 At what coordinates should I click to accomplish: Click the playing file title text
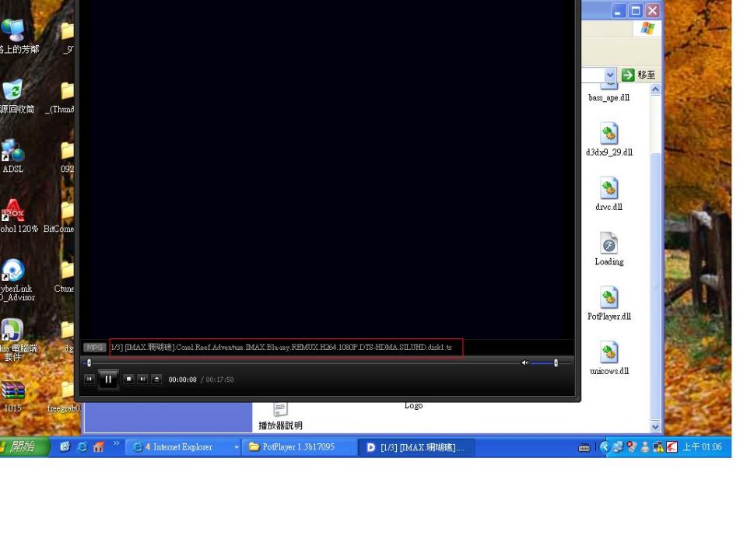(282, 347)
